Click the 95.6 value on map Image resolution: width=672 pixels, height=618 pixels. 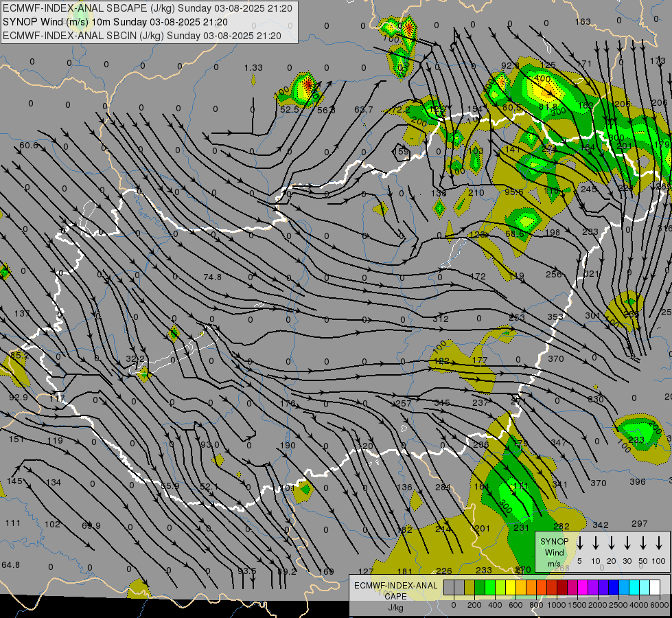(514, 192)
